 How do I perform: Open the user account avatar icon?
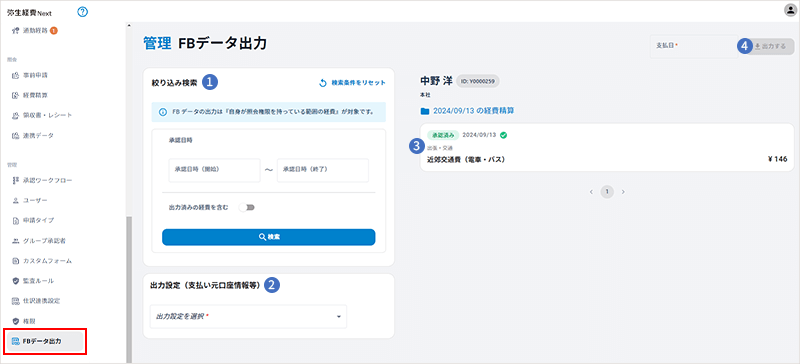tap(790, 11)
